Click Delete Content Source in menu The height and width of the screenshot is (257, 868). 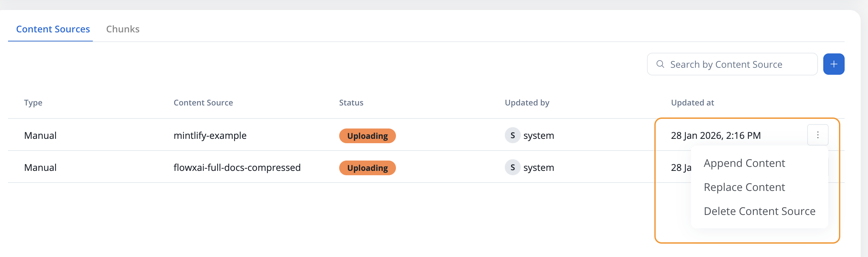[759, 211]
